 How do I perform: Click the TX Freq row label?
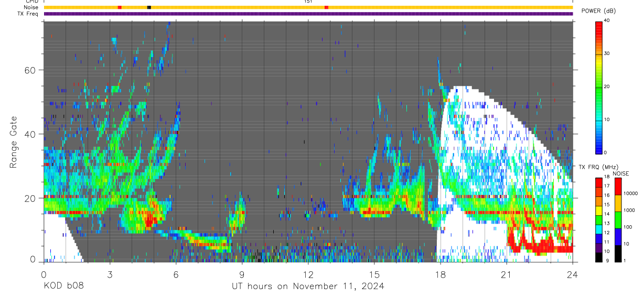coord(28,13)
